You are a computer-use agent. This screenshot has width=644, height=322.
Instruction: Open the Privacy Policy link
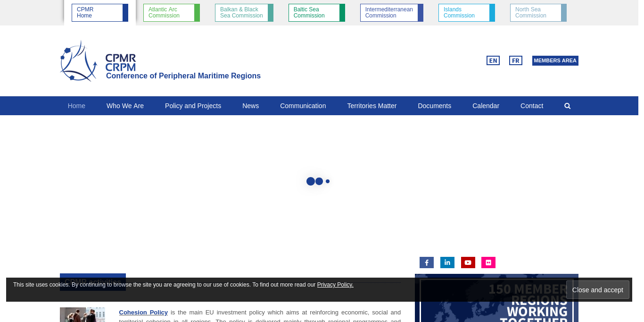(335, 285)
